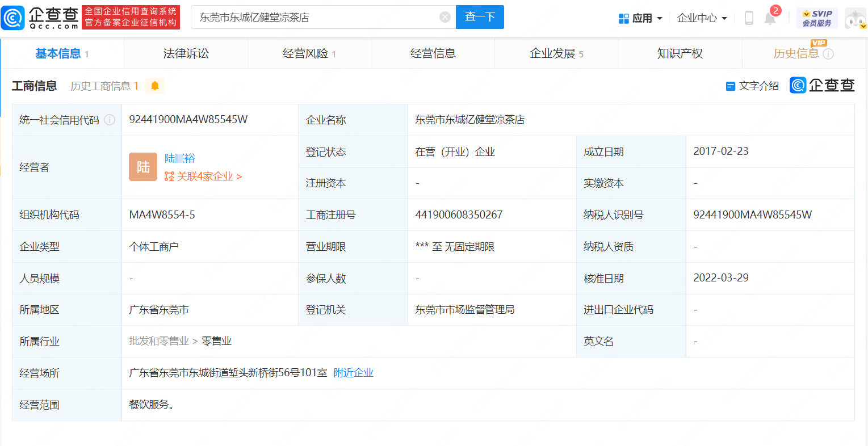Click the user avatar at top right

(x=856, y=18)
